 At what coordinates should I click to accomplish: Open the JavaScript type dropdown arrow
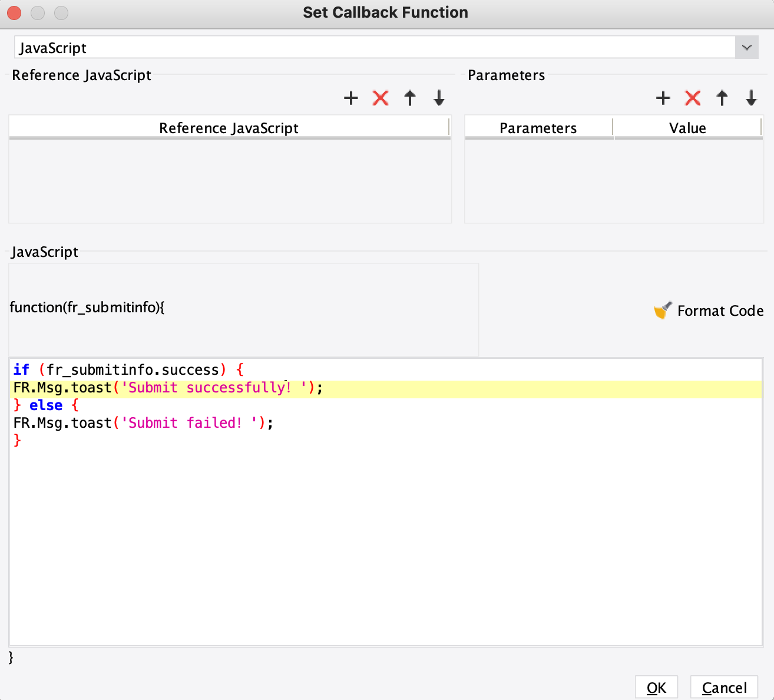tap(747, 47)
